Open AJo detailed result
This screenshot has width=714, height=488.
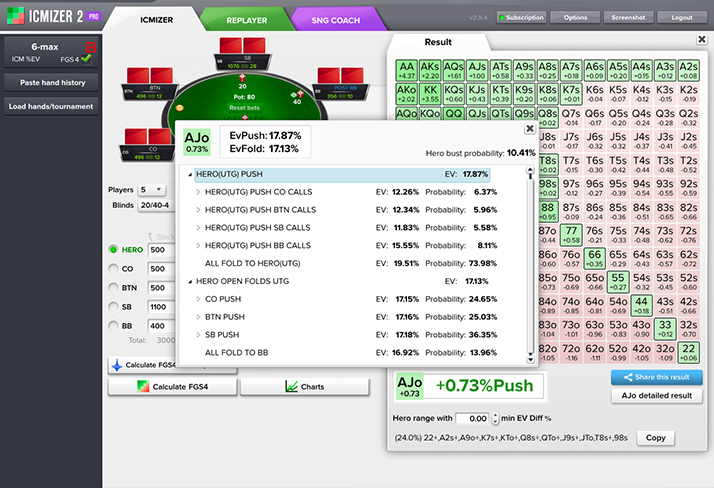(x=657, y=396)
